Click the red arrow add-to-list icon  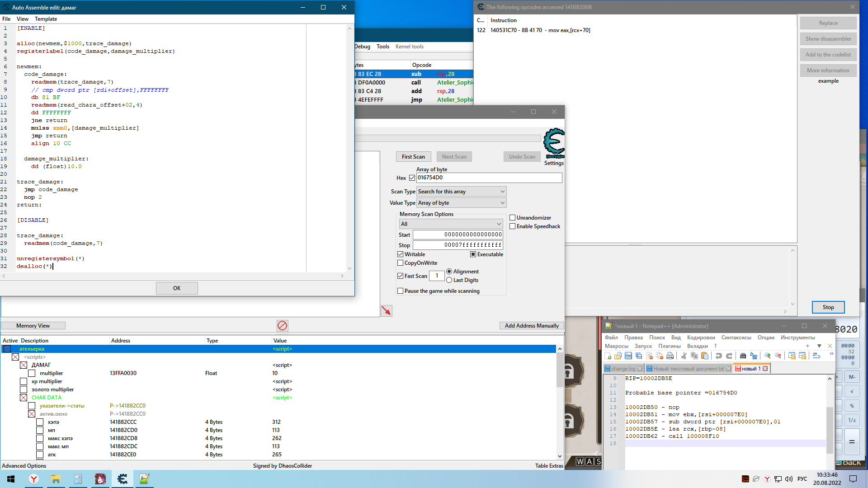[x=387, y=311]
